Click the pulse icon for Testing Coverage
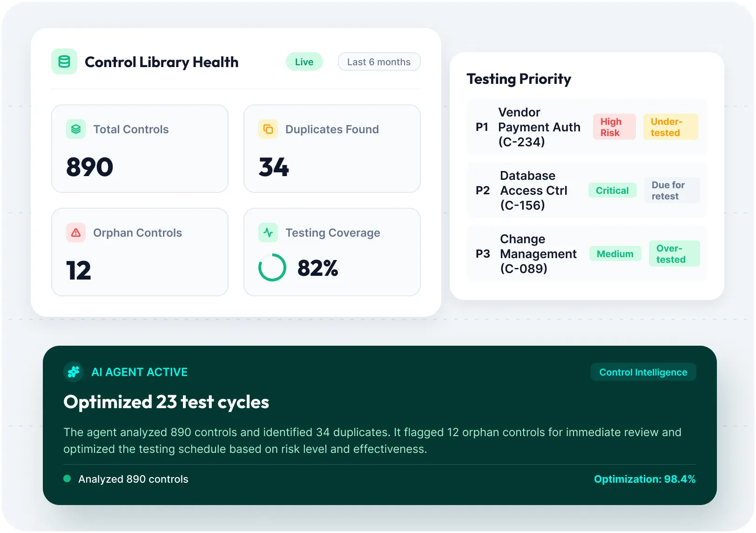Screen dimensions: 756x533 click(x=268, y=232)
